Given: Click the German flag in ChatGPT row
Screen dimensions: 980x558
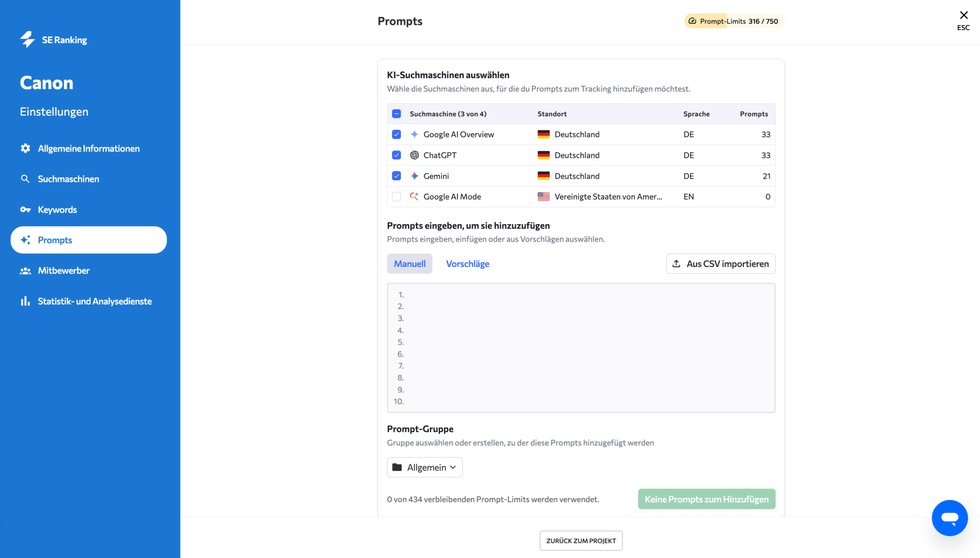Looking at the screenshot, I should (x=544, y=155).
